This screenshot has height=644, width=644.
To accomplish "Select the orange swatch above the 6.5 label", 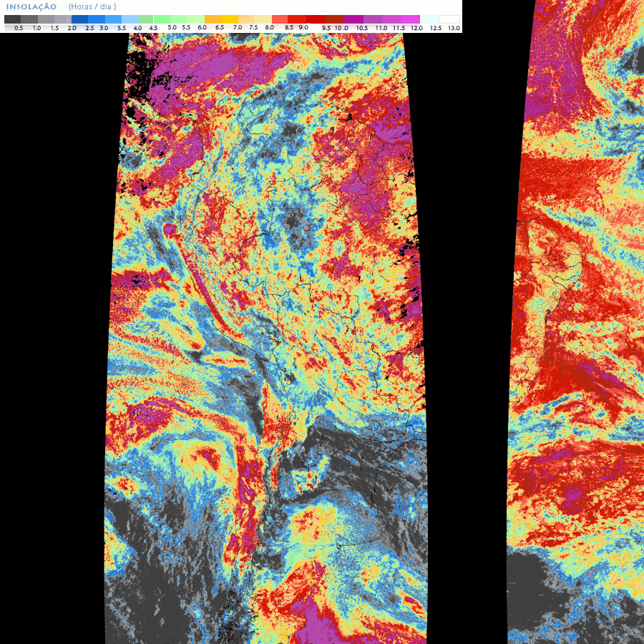I will [x=213, y=19].
